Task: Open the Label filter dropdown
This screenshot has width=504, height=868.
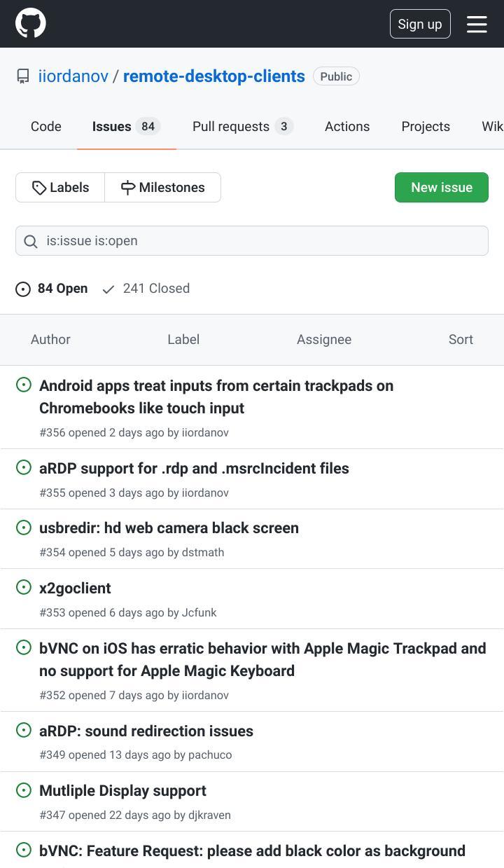Action: (183, 340)
